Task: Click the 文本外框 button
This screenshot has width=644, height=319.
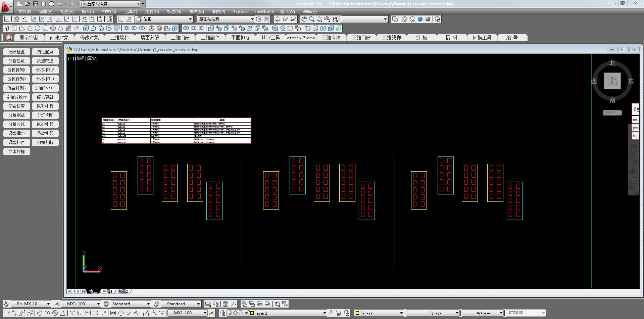Action: [x=17, y=151]
